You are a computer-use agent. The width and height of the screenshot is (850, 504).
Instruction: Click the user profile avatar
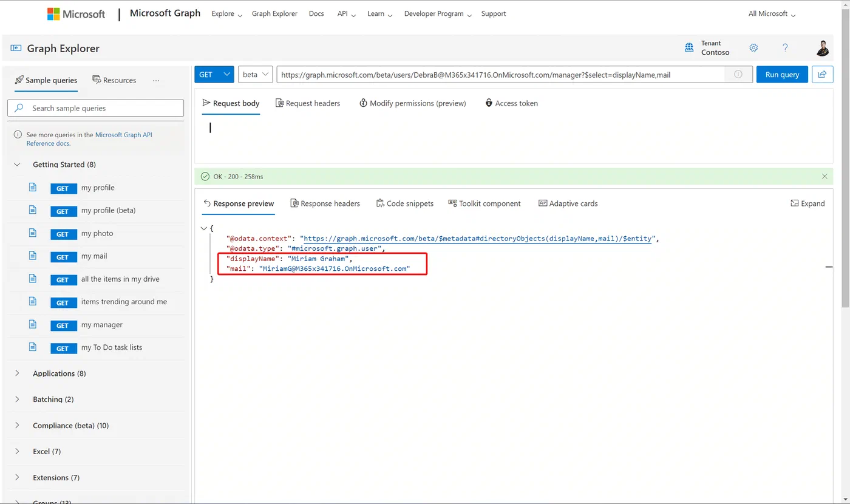822,48
